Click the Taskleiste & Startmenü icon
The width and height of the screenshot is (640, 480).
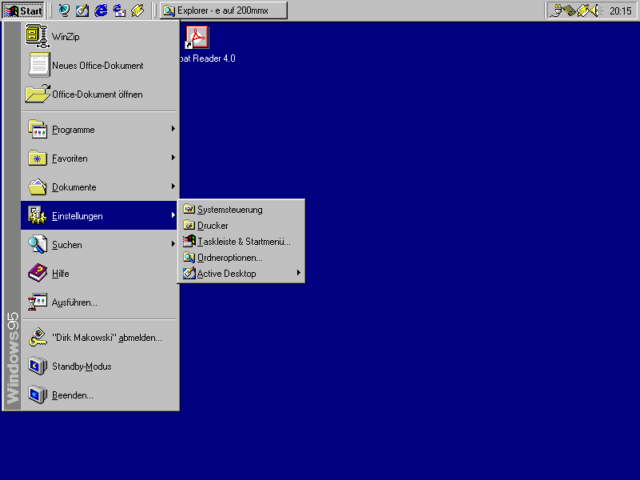click(189, 241)
